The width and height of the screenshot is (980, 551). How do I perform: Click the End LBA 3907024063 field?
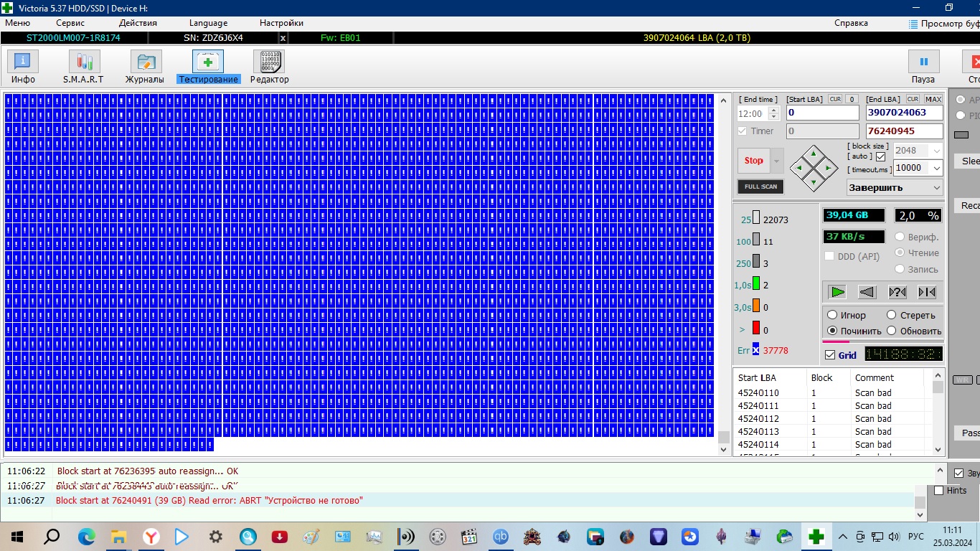(x=904, y=113)
